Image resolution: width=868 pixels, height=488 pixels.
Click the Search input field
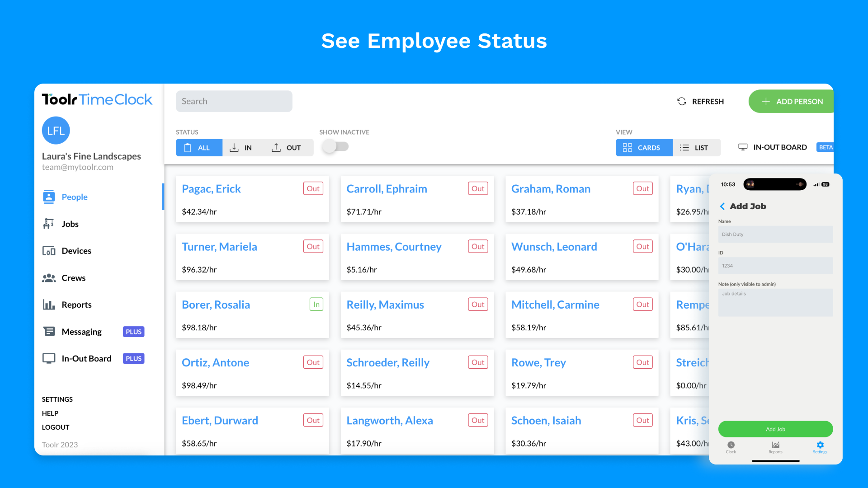coord(234,102)
